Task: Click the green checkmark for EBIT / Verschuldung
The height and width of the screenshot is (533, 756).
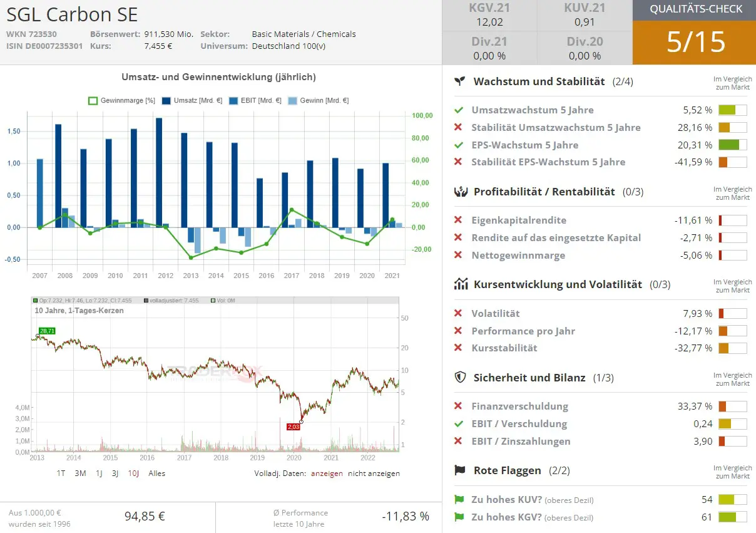Action: pos(459,424)
